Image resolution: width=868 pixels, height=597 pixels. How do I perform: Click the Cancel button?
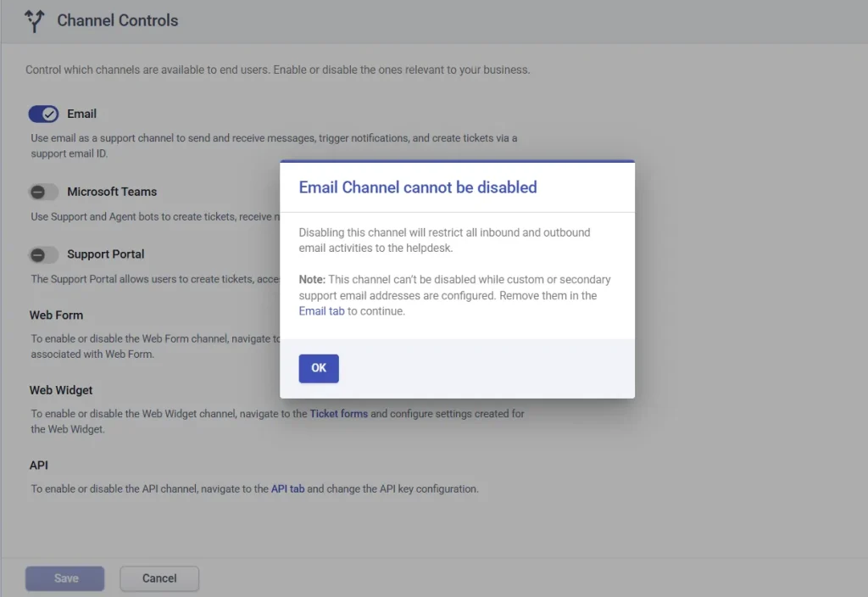(x=159, y=577)
